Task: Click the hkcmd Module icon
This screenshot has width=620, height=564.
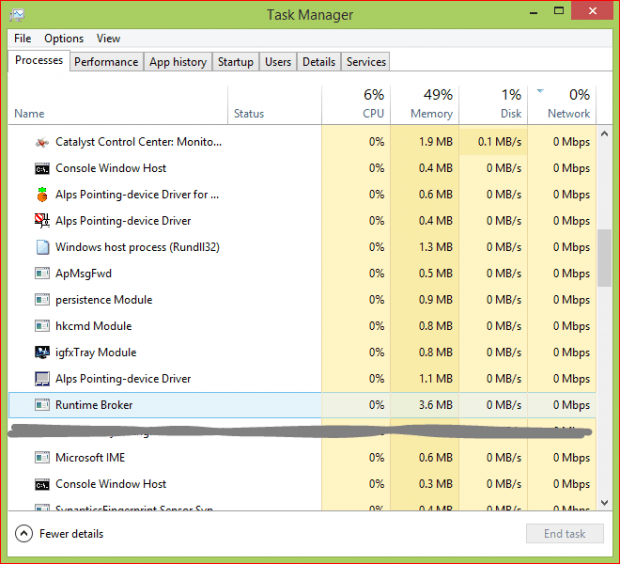Action: 42,326
